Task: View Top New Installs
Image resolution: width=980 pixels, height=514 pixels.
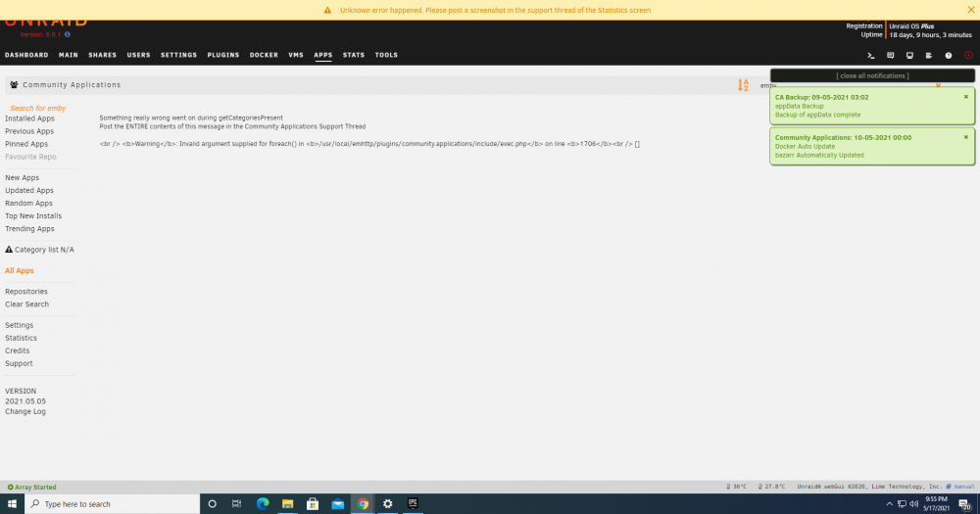Action: (33, 216)
